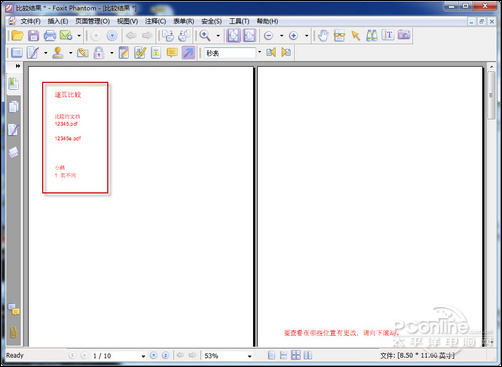Click the Zoom out minus button
The image size is (502, 367).
tap(269, 35)
